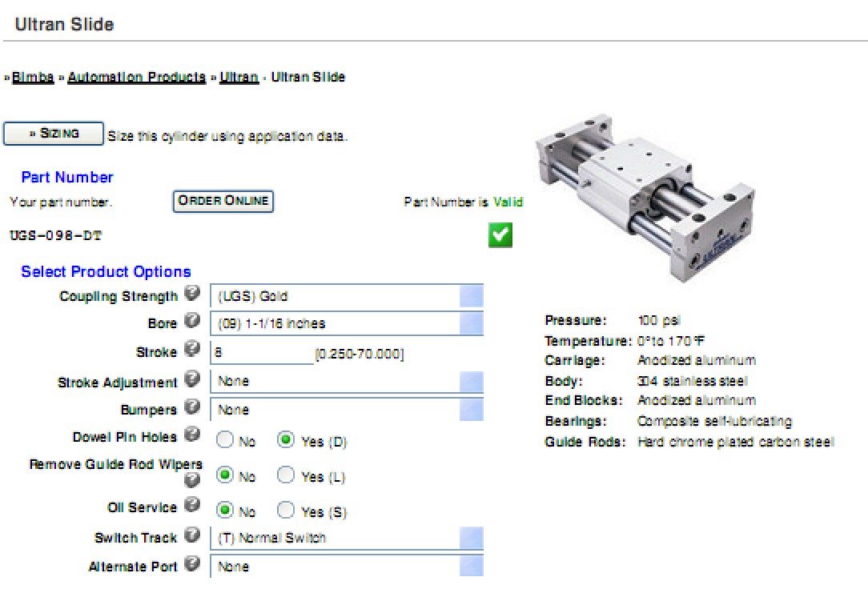Show Remove Guide Rod Wipers help

(192, 479)
